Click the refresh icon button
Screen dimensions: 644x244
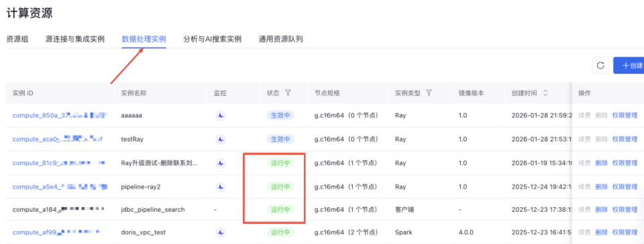600,66
